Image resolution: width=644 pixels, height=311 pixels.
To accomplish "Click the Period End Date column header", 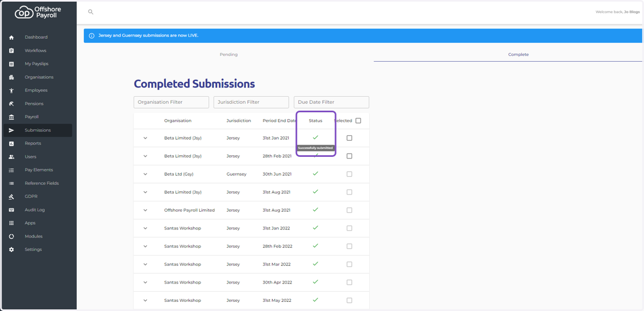I will tap(280, 121).
